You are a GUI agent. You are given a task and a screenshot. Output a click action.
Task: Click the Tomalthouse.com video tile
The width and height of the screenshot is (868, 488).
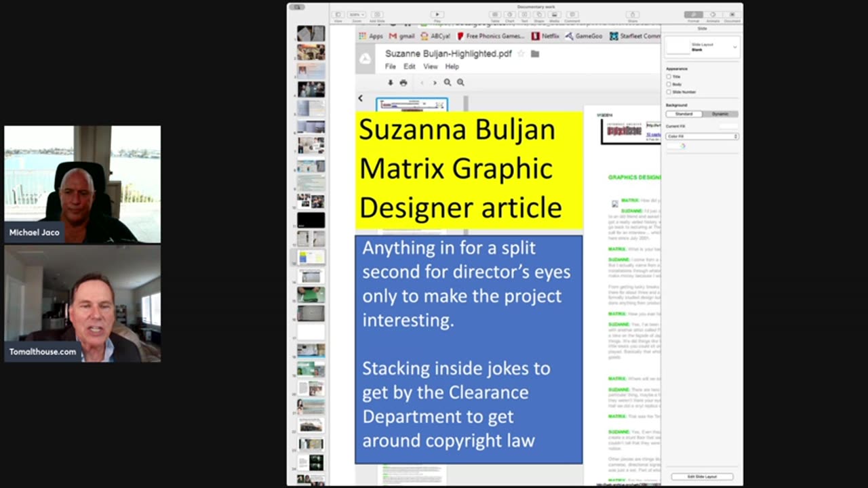pos(83,304)
